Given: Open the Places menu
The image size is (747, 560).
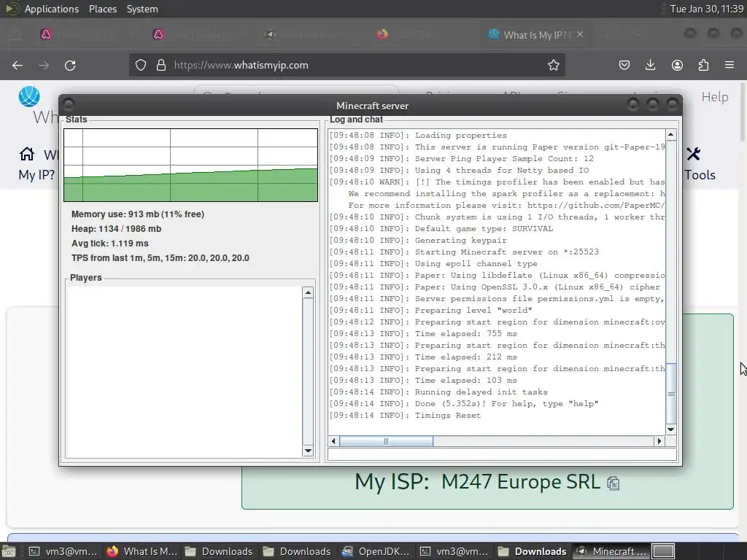Looking at the screenshot, I should [x=103, y=9].
